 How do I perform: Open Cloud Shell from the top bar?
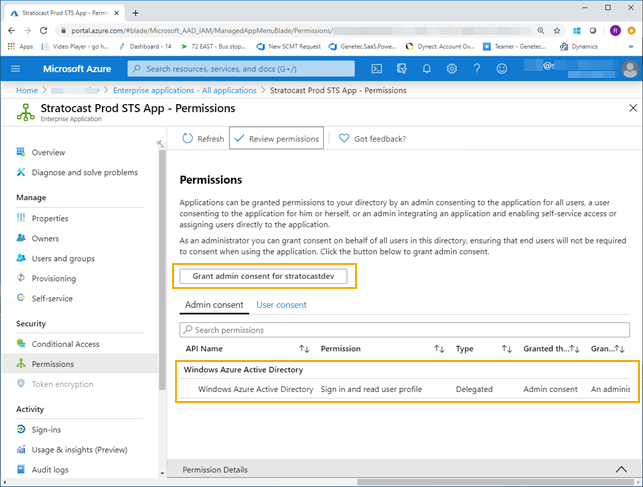click(376, 68)
